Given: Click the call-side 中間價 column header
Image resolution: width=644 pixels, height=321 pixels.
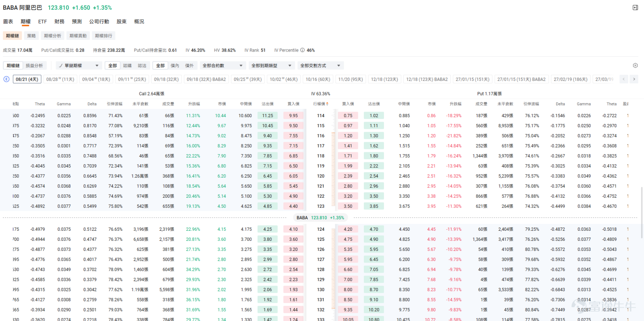Looking at the screenshot, I should 246,104.
